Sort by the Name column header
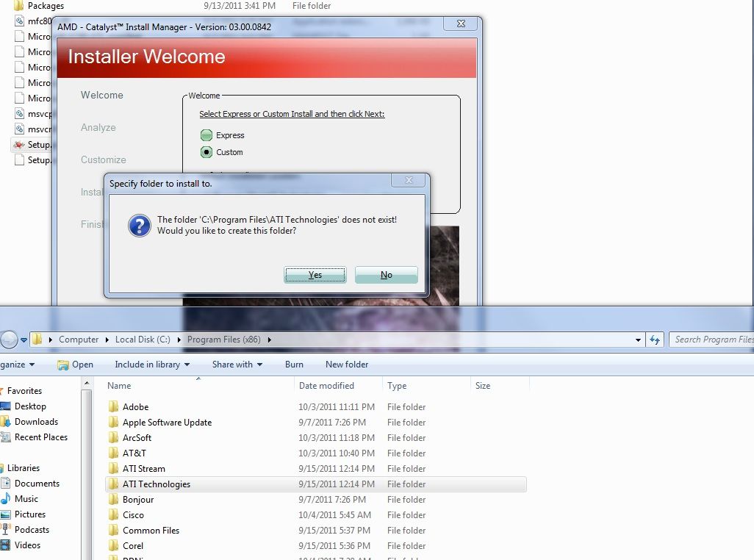754x560 pixels. 119,386
